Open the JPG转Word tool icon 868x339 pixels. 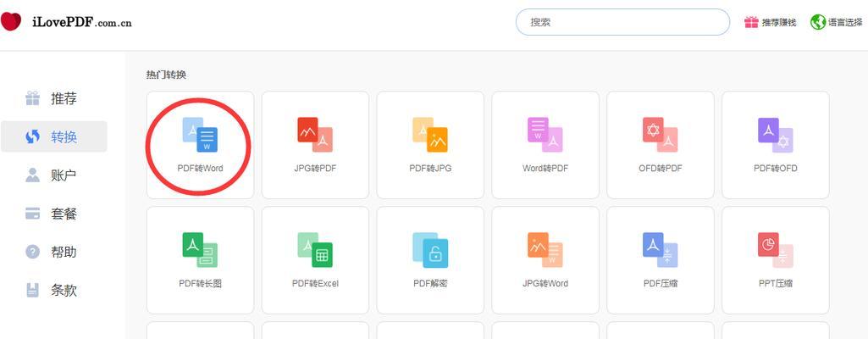click(545, 250)
